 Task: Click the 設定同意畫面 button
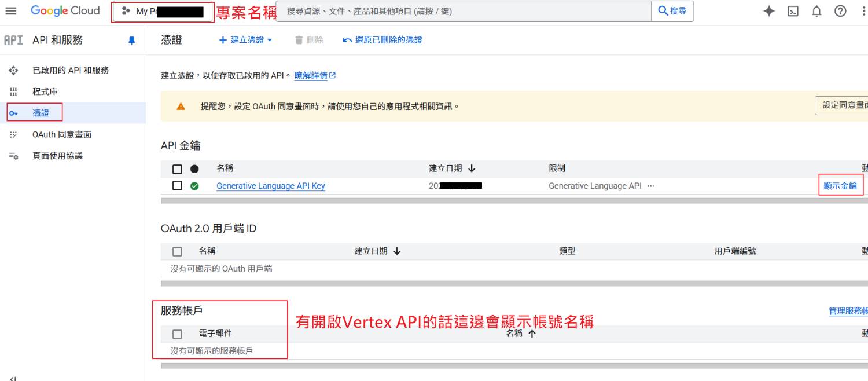841,105
